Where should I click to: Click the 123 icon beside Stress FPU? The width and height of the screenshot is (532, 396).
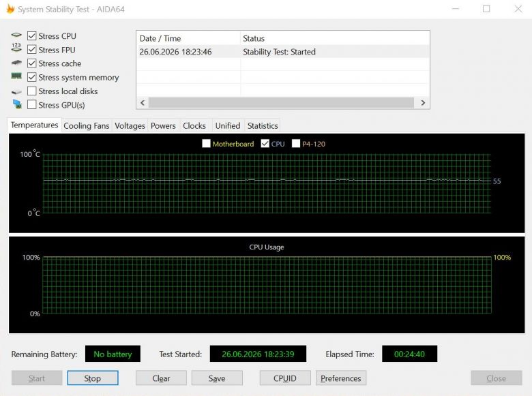click(x=16, y=48)
